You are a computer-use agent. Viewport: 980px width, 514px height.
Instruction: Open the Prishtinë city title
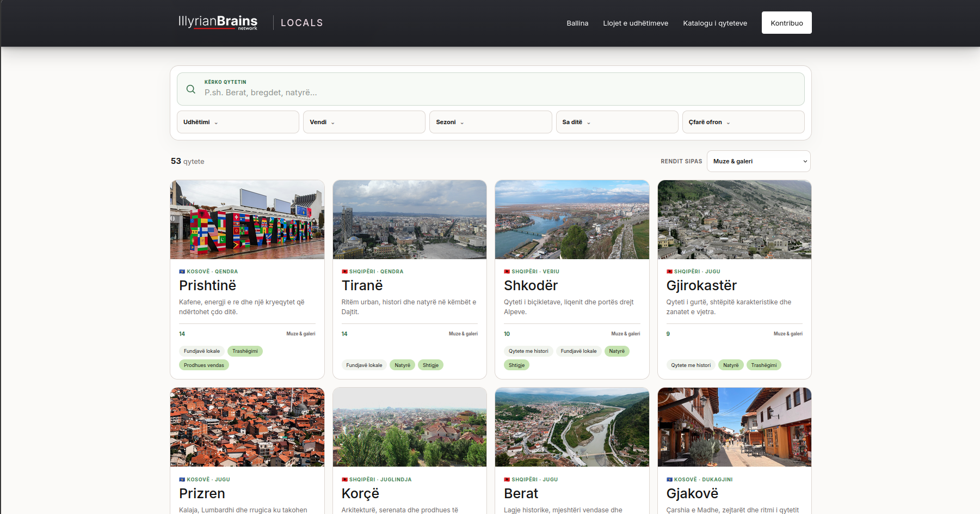[x=207, y=285]
